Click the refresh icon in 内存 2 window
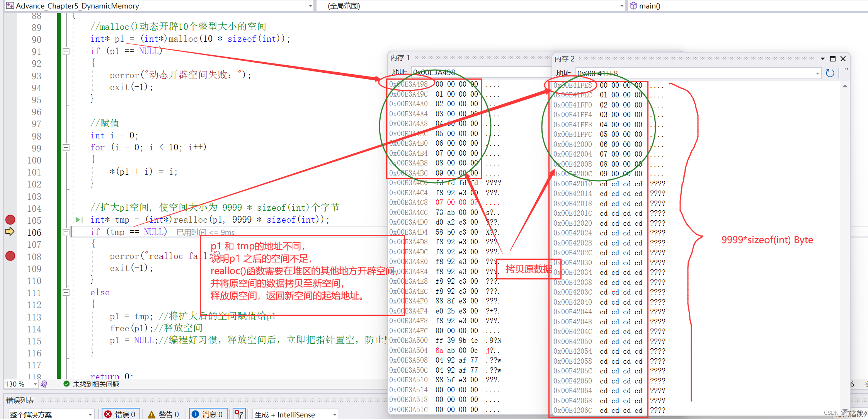This screenshot has height=419, width=868. tap(830, 73)
